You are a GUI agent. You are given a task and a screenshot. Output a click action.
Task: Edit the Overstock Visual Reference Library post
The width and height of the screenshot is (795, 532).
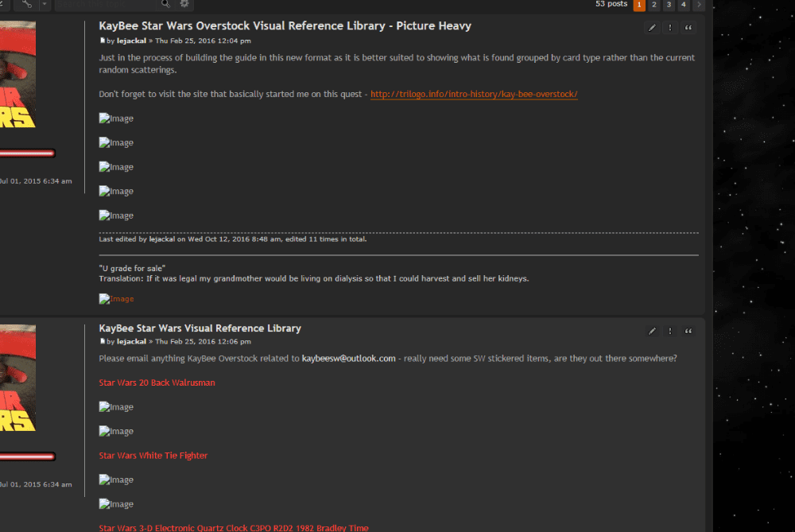[652, 27]
